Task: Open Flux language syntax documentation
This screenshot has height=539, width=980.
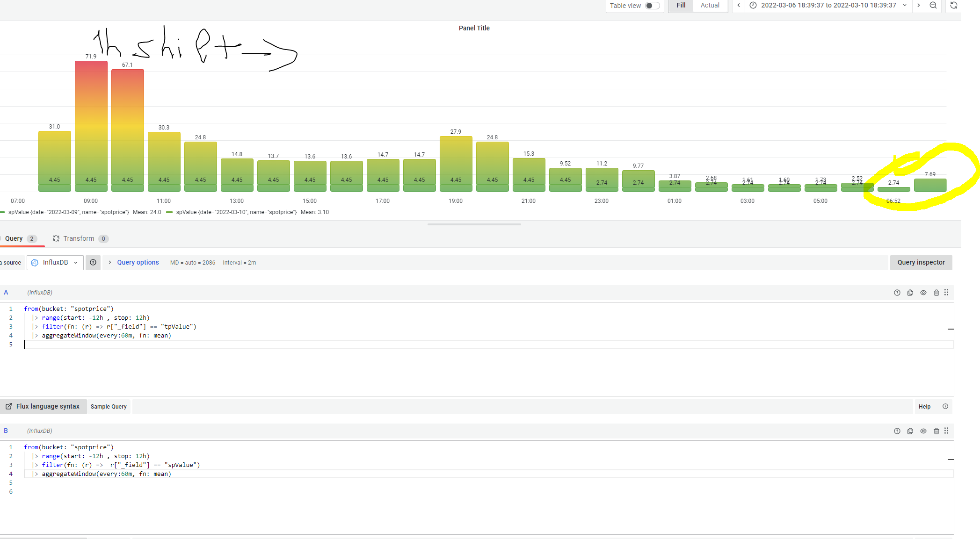Action: (44, 406)
